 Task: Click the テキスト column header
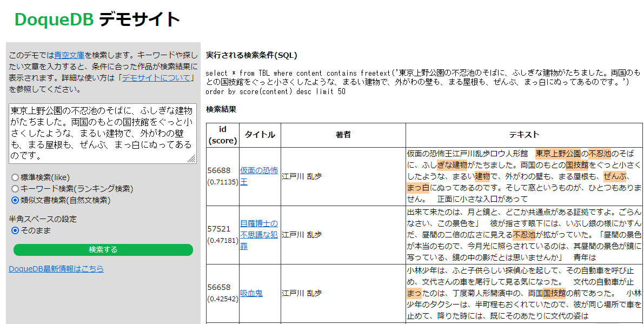click(x=524, y=135)
